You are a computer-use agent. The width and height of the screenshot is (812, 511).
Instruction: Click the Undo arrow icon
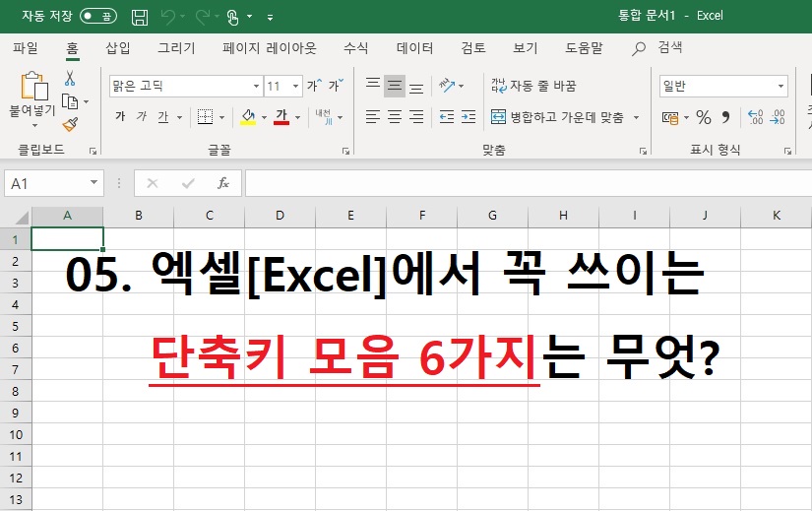point(167,17)
